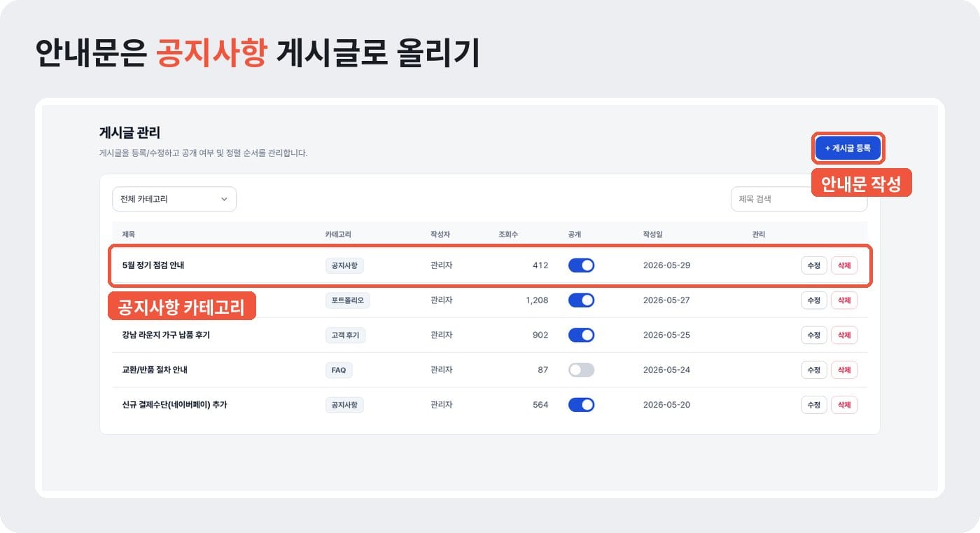Open the 전체 카테고리 dropdown
This screenshot has width=980, height=533.
(174, 199)
